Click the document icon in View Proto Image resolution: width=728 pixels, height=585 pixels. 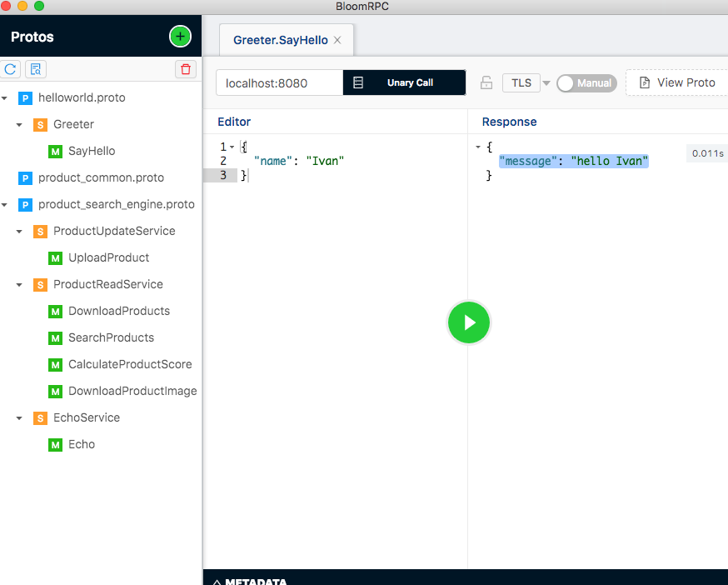[645, 82]
